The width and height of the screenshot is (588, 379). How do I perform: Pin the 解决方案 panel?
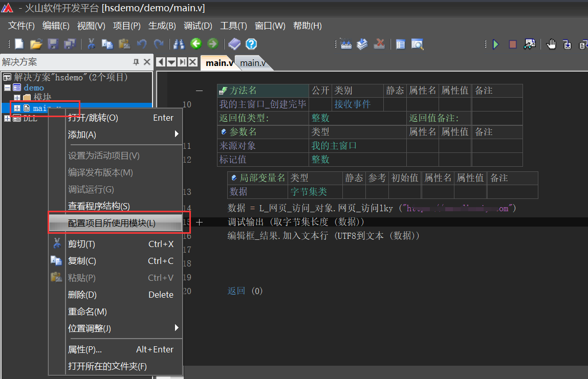point(136,62)
